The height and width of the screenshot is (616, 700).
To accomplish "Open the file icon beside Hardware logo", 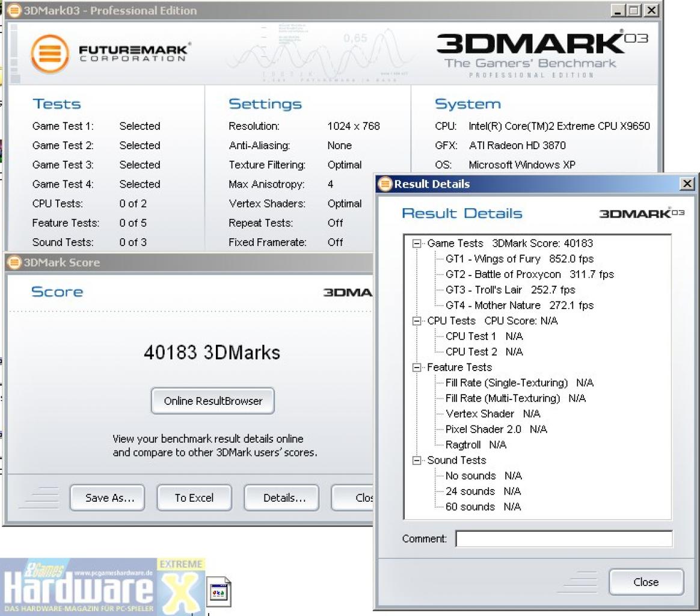I will click(x=219, y=592).
